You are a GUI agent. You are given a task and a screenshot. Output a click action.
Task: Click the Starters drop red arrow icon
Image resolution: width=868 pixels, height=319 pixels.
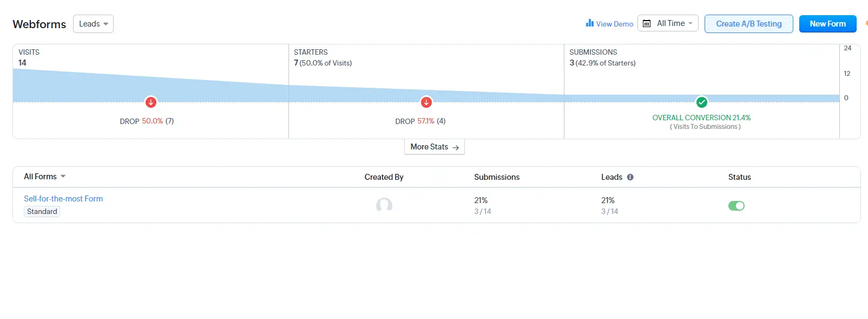[x=426, y=102]
